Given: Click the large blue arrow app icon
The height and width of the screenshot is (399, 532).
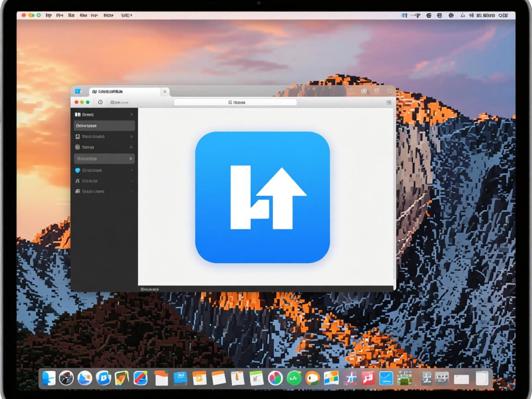Looking at the screenshot, I should [x=262, y=197].
